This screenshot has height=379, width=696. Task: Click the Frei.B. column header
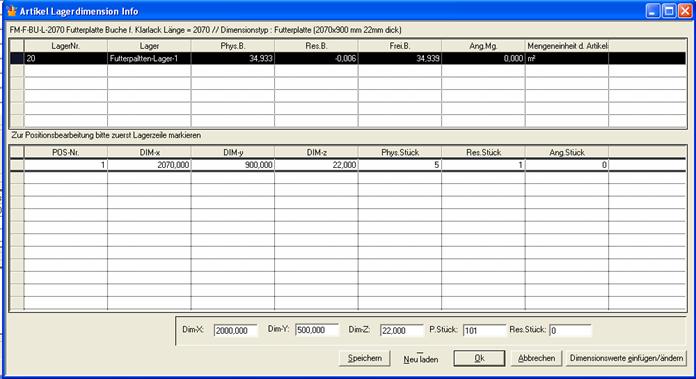(x=399, y=46)
